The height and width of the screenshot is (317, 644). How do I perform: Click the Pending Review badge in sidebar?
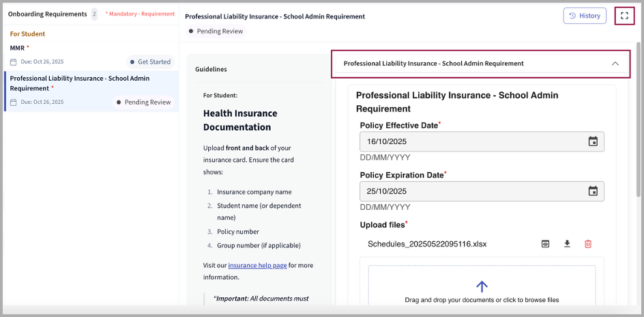click(x=143, y=102)
